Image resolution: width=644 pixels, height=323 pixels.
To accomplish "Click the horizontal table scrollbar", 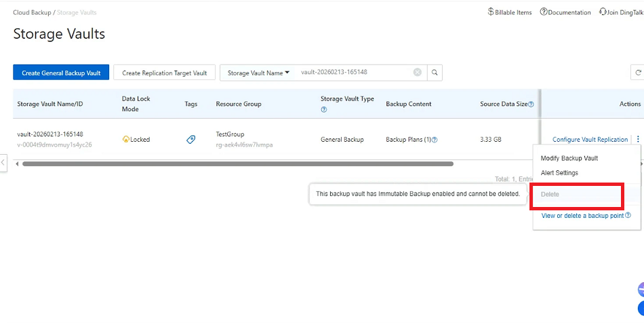I will (237, 164).
